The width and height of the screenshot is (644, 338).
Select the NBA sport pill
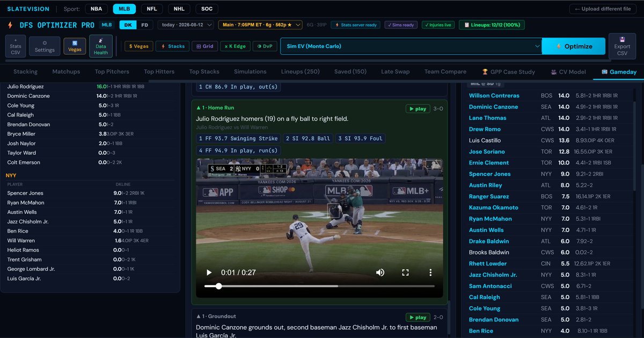point(96,9)
